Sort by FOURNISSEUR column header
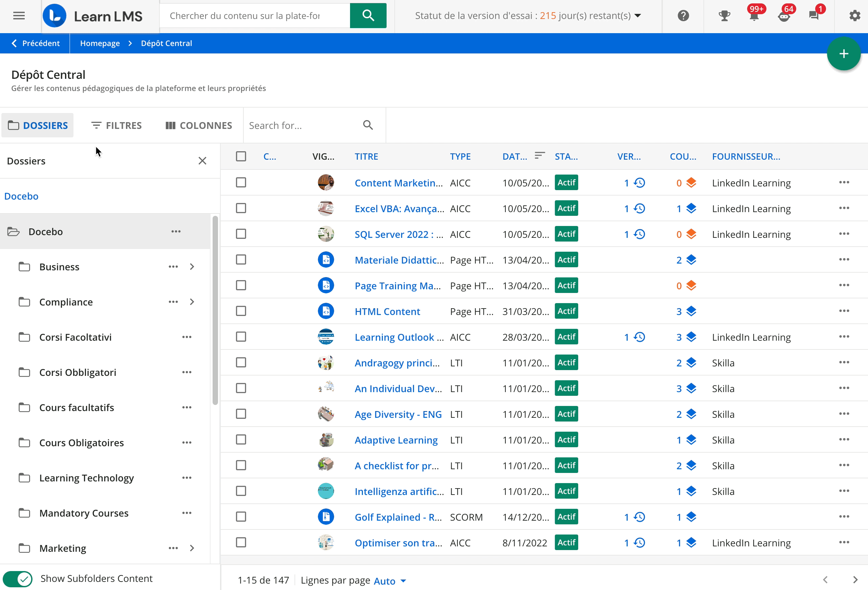This screenshot has width=868, height=590. tap(746, 156)
